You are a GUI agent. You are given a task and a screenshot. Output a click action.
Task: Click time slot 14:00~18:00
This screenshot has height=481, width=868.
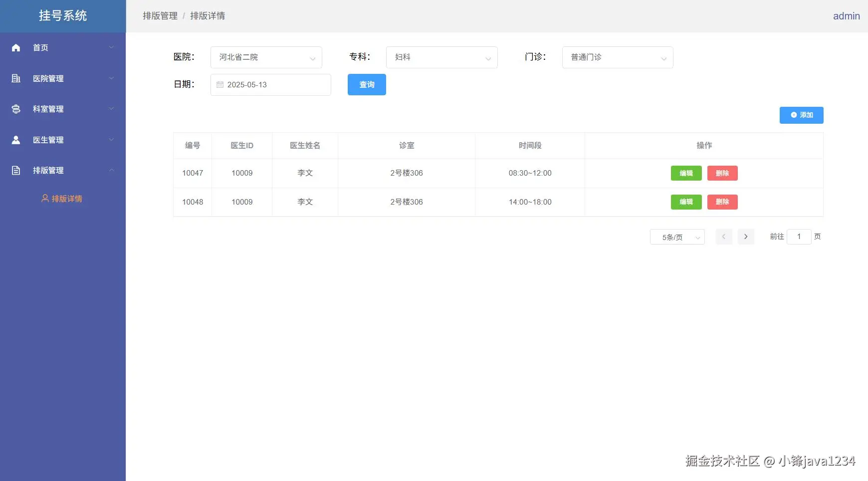[530, 202]
